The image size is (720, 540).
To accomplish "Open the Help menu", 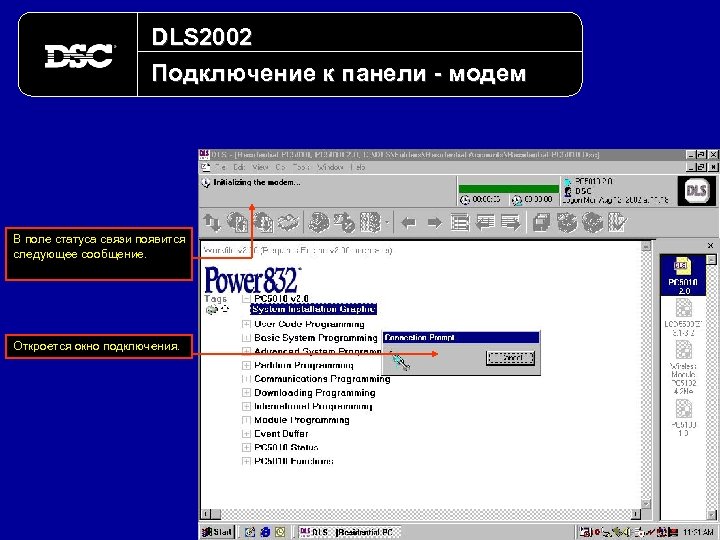I will click(357, 168).
